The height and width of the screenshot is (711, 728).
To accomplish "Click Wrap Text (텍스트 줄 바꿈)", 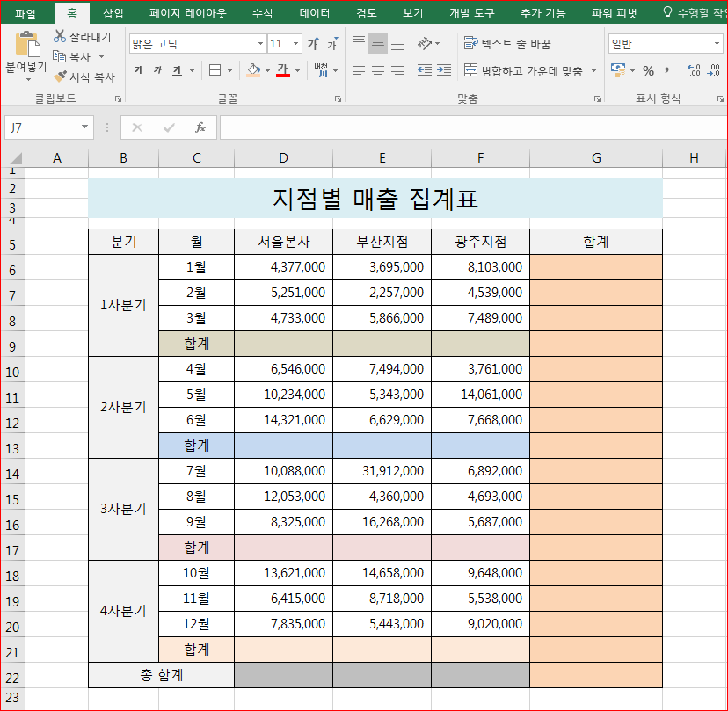I will pos(507,44).
